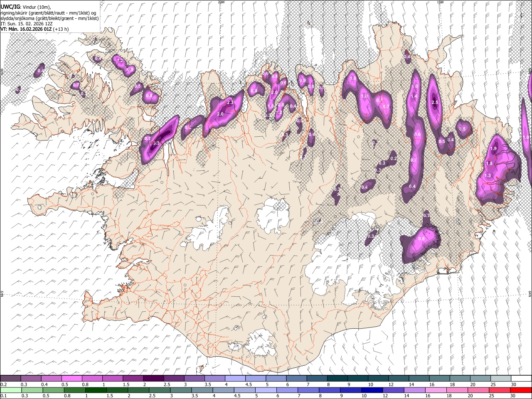Image resolution: width=532 pixels, height=399 pixels.
Task: Click the 'VT: Mán. 16.02.2026 01Z' valid time
Action: 25,29
